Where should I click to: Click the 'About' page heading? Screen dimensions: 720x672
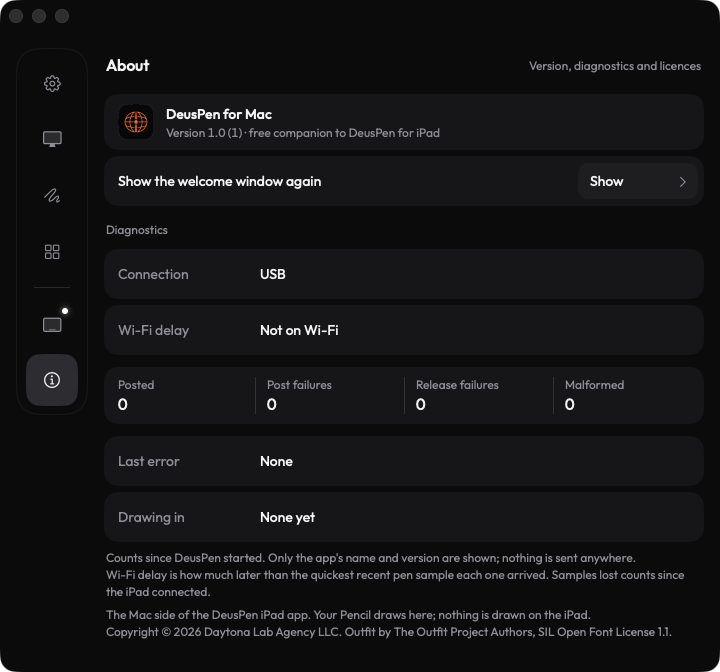pos(128,66)
